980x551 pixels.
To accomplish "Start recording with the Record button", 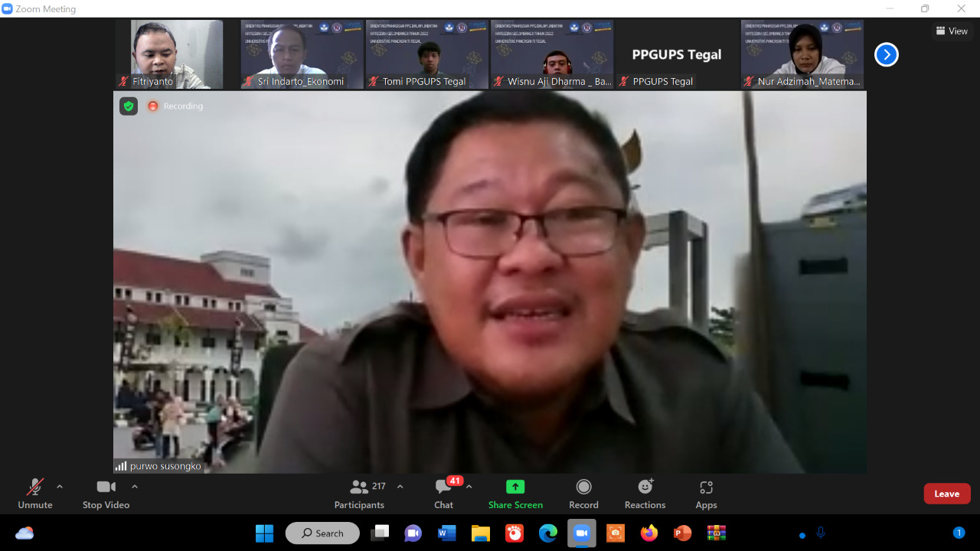I will [583, 494].
